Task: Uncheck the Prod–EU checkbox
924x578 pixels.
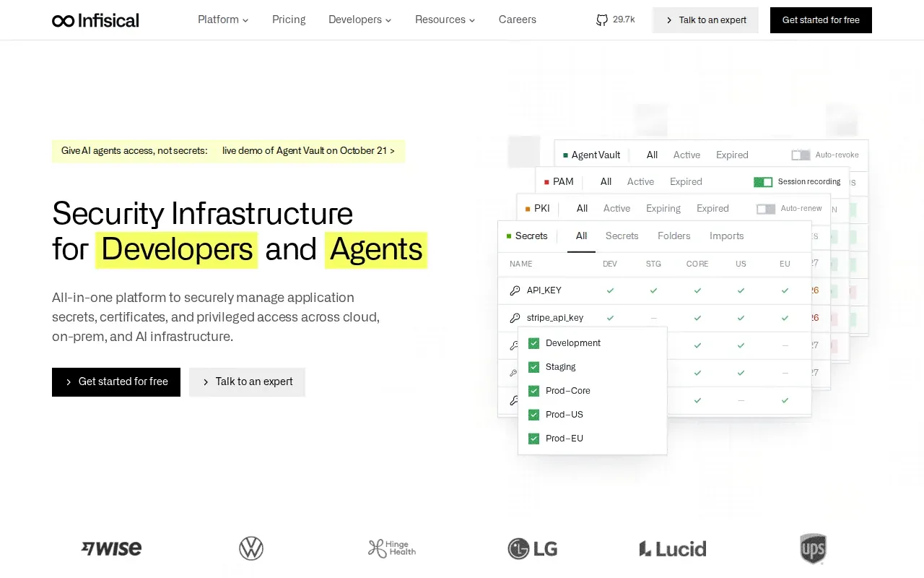Action: (x=534, y=439)
